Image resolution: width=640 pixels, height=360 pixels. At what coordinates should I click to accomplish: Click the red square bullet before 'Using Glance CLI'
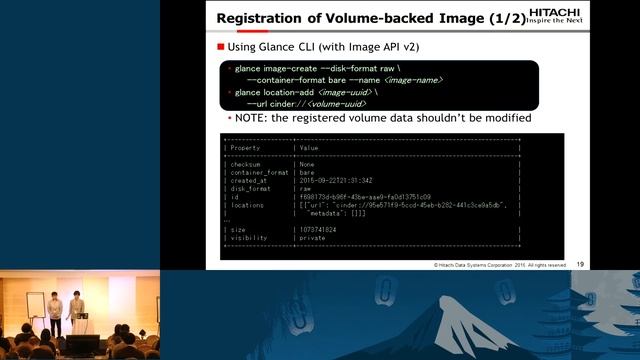[x=221, y=47]
